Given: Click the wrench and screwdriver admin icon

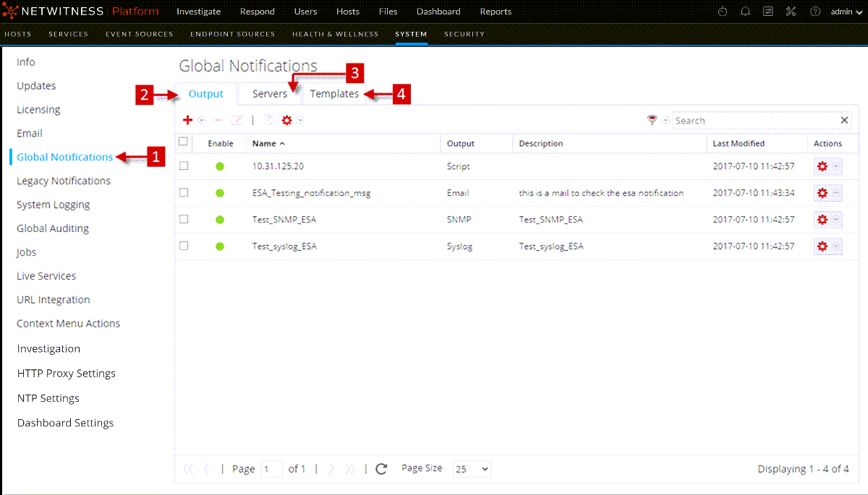Looking at the screenshot, I should coord(791,12).
